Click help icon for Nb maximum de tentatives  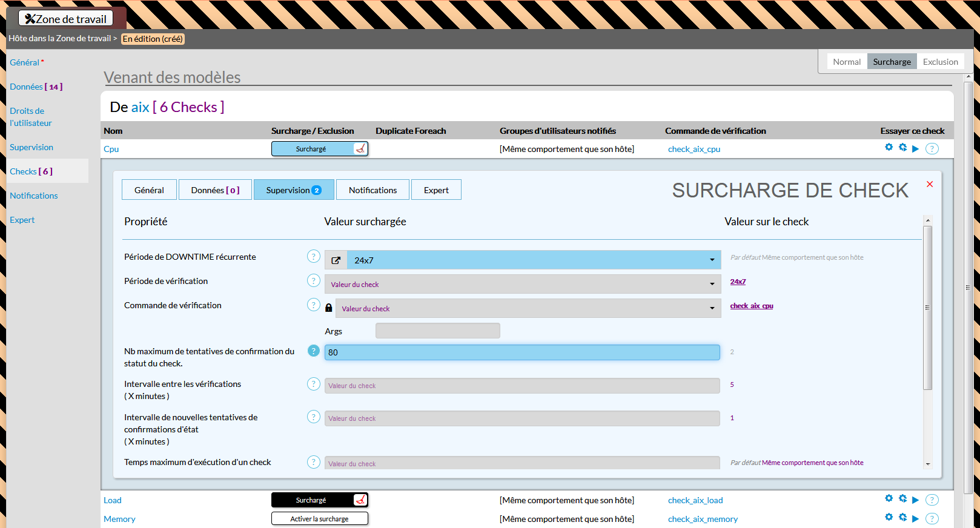click(313, 351)
